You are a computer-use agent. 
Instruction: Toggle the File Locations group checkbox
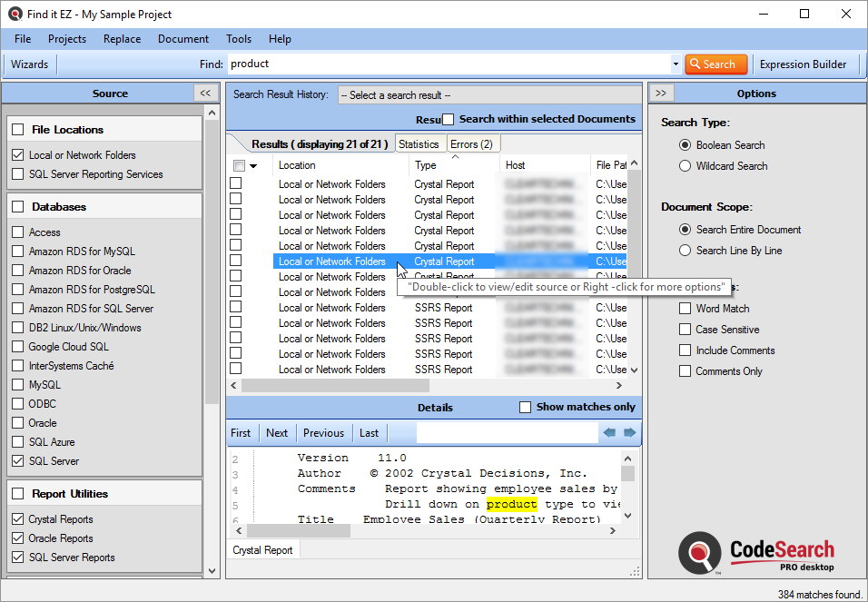tap(18, 129)
